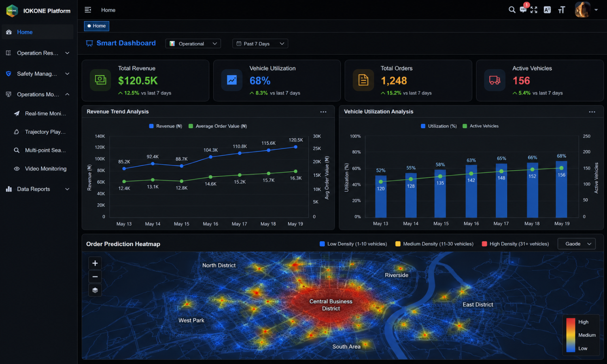The width and height of the screenshot is (607, 364).
Task: Click the Home breadcrumb in top bar
Action: [x=108, y=10]
